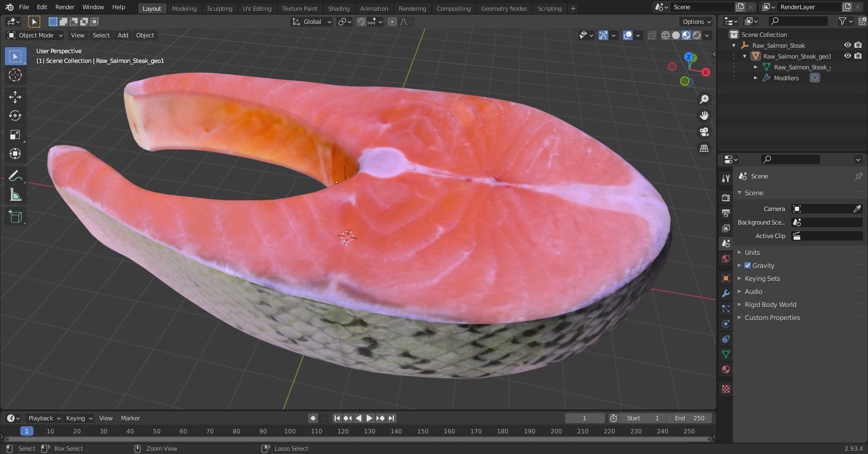Open the Particles properties tab
This screenshot has height=454, width=868.
(x=726, y=309)
